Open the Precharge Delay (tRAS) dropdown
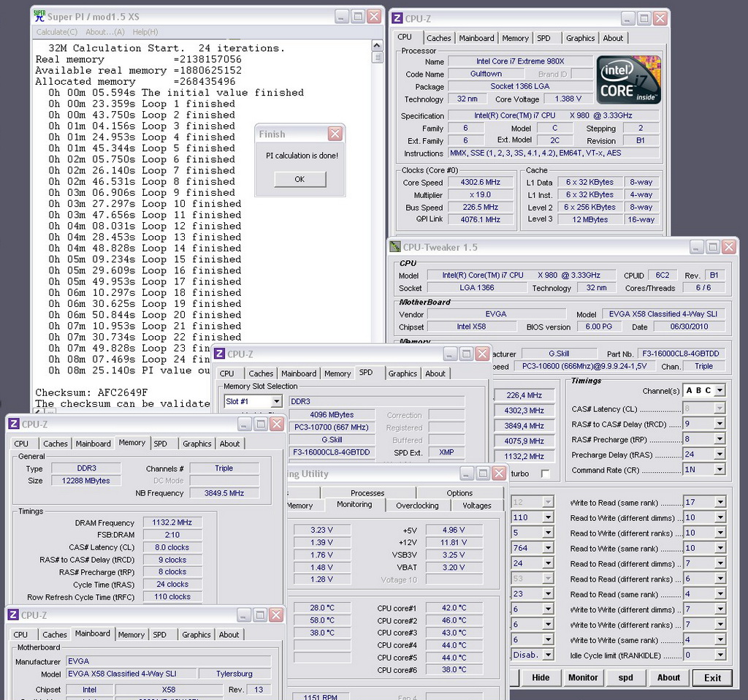The image size is (748, 700). (720, 454)
